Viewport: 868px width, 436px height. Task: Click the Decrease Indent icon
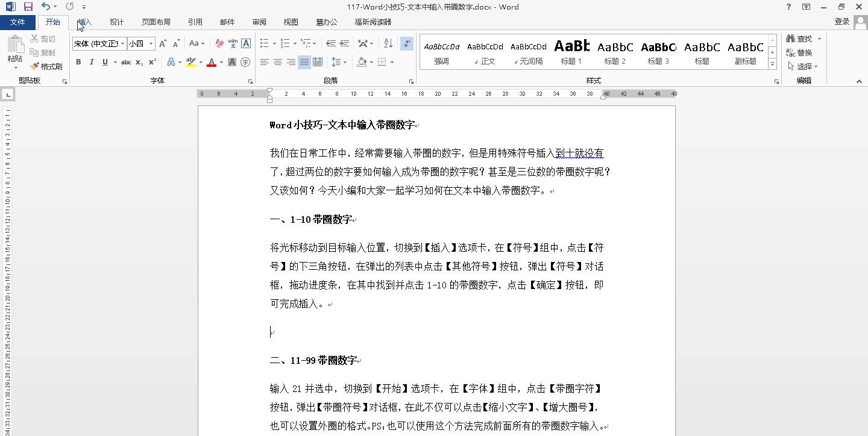pos(331,43)
